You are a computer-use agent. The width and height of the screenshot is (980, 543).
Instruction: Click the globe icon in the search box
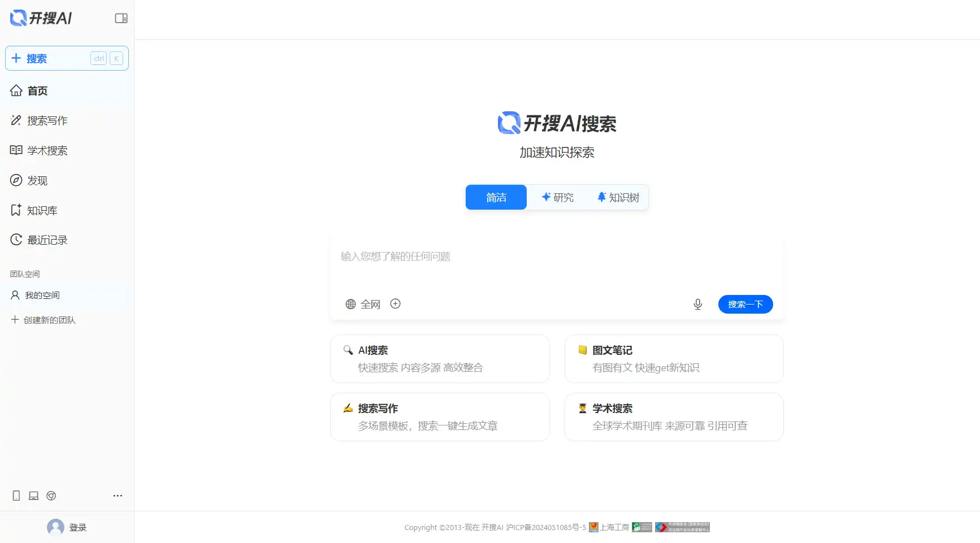coord(350,304)
